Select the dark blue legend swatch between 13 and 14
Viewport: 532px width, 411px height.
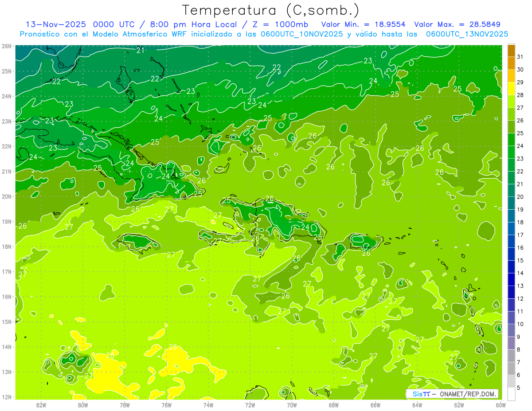coord(512,279)
